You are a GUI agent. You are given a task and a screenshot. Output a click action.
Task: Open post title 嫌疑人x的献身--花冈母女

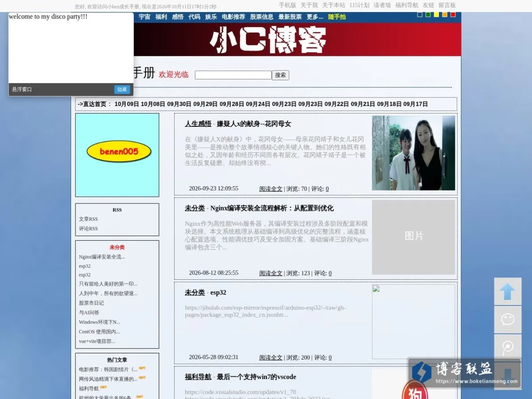pos(254,124)
